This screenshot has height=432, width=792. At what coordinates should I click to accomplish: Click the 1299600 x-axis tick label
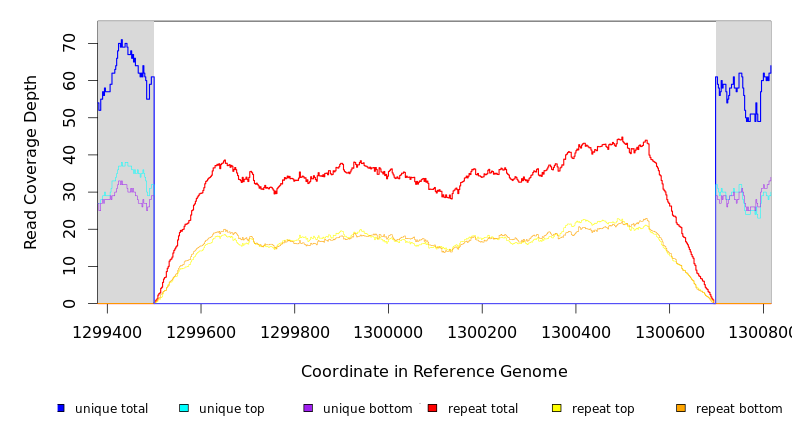(x=201, y=331)
